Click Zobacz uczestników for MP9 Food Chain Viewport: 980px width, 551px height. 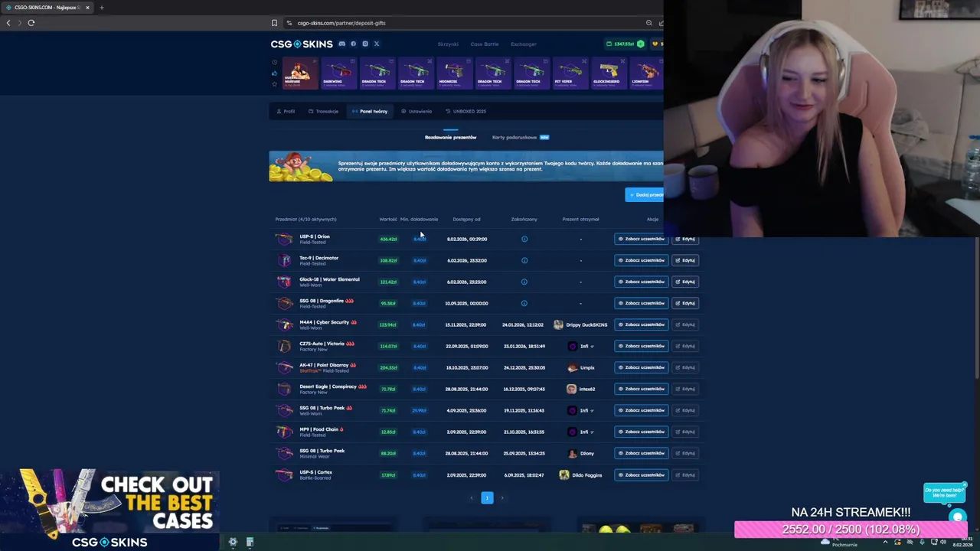click(x=642, y=432)
